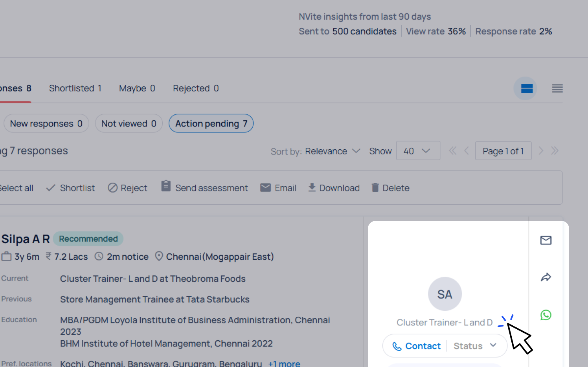Screen dimensions: 588x367
Task: Click the envelope mail icon in candidate card
Action: point(546,240)
